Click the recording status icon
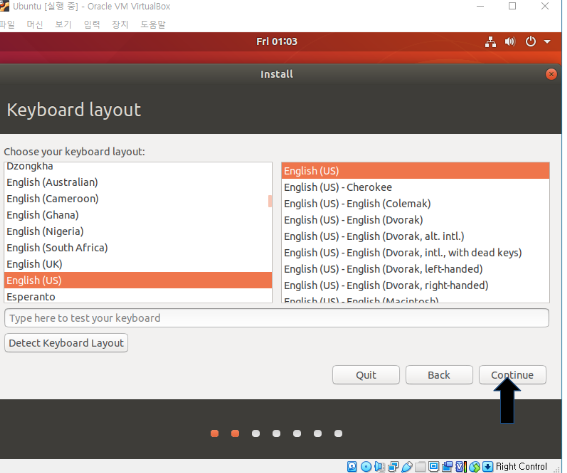Viewport: 567px width, 473px height. pos(447,466)
